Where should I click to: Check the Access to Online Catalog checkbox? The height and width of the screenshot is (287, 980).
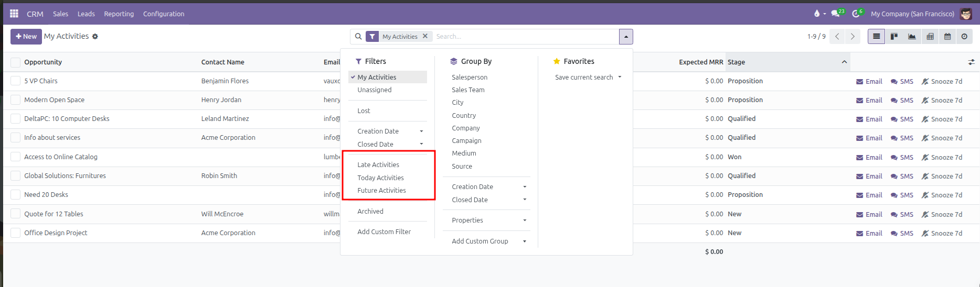[x=15, y=157]
